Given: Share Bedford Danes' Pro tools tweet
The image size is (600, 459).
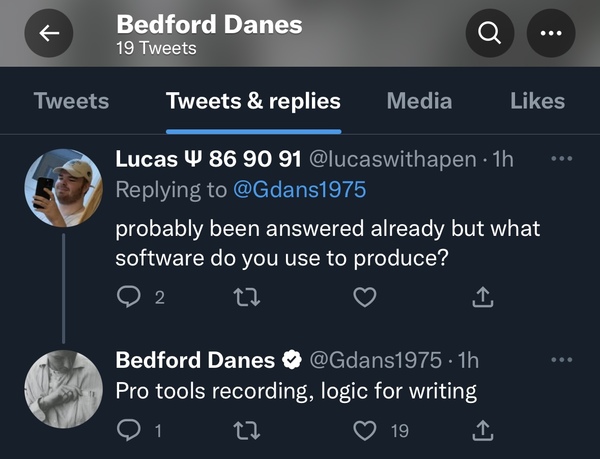Looking at the screenshot, I should 483,430.
